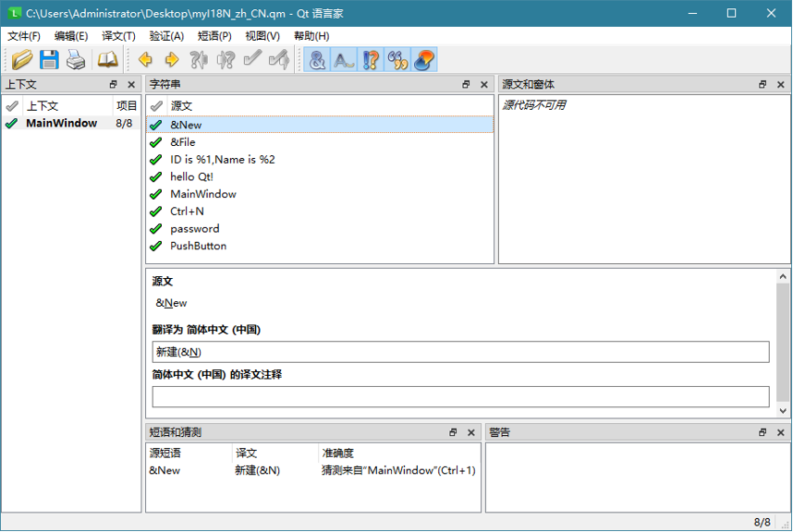Close the 源文和窗体 panel
The width and height of the screenshot is (793, 532).
[x=781, y=84]
